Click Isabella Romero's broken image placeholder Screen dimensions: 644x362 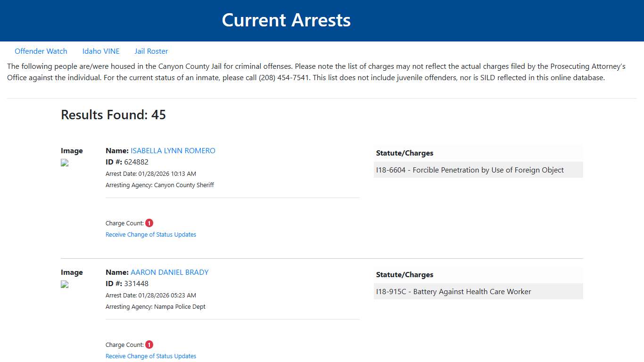click(64, 163)
